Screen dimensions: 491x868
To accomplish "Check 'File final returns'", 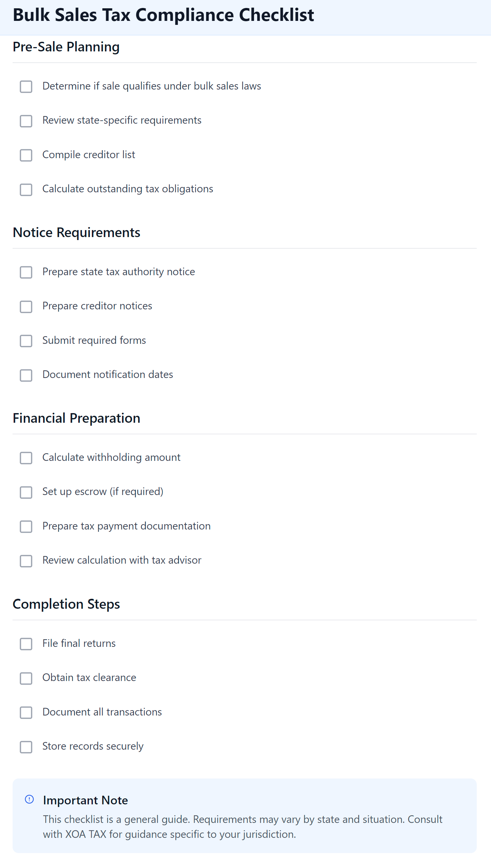I will click(26, 644).
